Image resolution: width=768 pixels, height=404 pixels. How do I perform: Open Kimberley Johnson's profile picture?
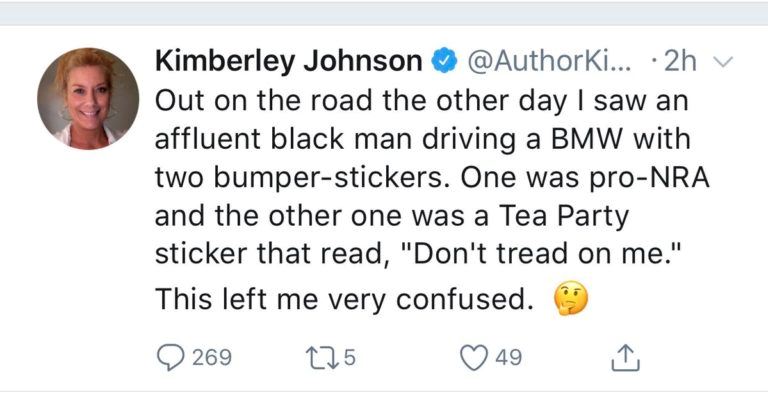tap(88, 98)
